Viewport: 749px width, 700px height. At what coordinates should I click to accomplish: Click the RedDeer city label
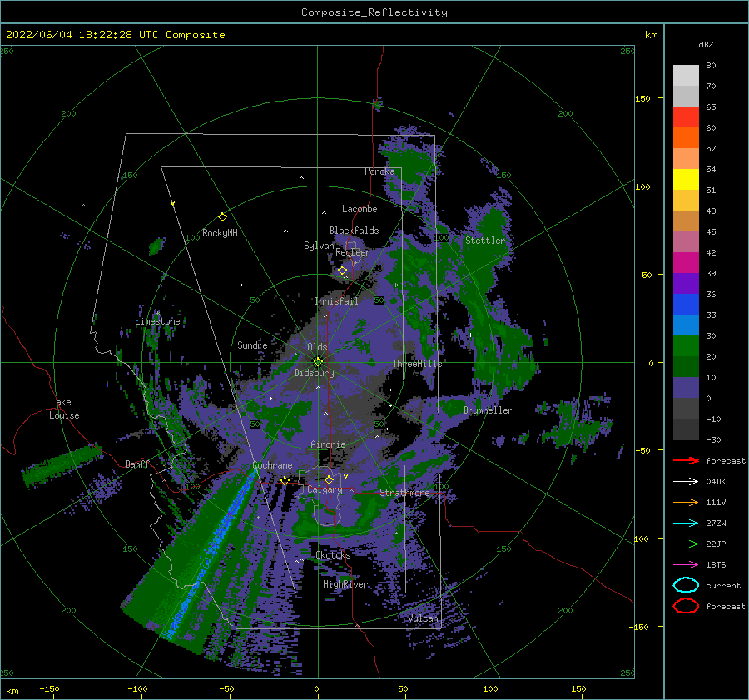[x=353, y=252]
